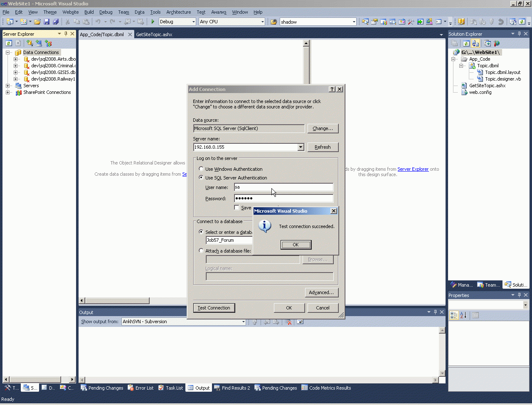Click the Open File toolbar icon
The width and height of the screenshot is (532, 405).
[37, 22]
